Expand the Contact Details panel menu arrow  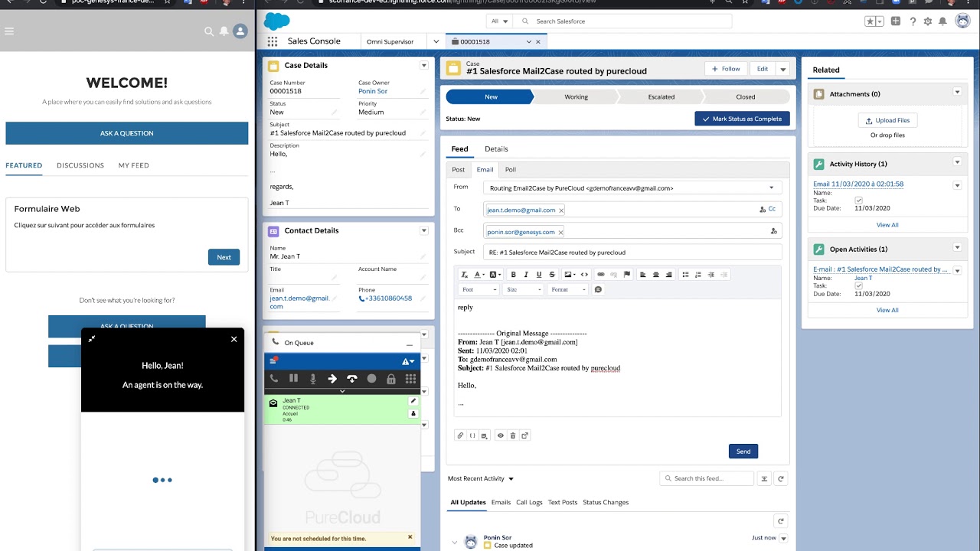[424, 230]
